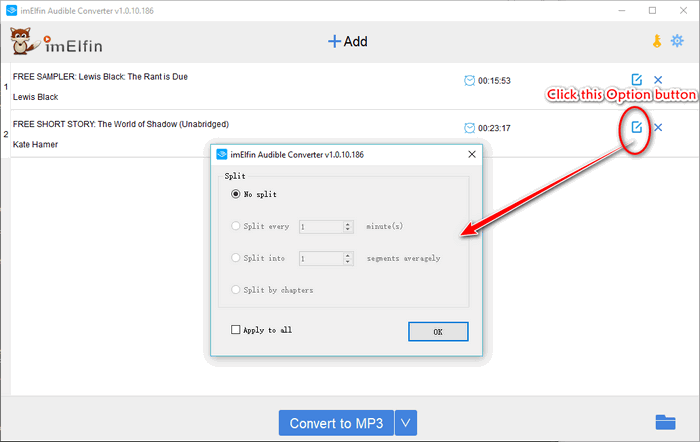This screenshot has height=442, width=700.
Task: Click the imElfin fox logo
Action: (x=24, y=42)
